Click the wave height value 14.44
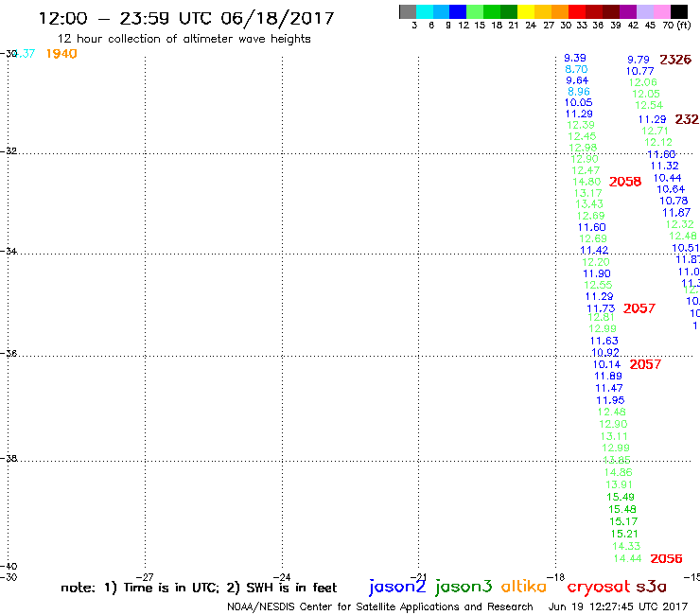 pyautogui.click(x=628, y=559)
